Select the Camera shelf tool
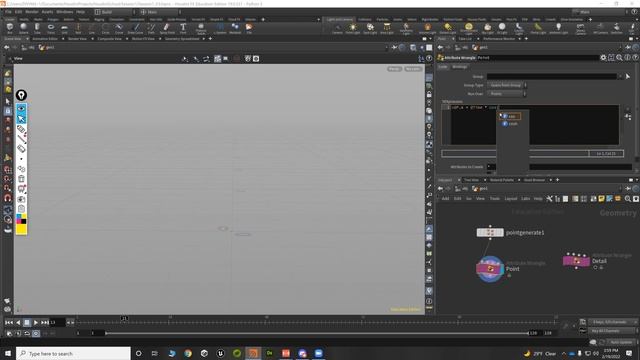The image size is (640, 360). pyautogui.click(x=337, y=28)
